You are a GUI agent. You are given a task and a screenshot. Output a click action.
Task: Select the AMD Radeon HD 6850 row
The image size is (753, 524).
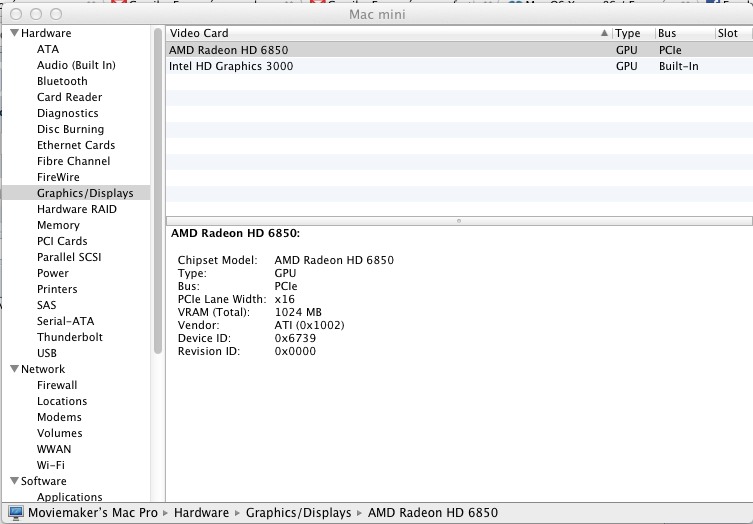(x=460, y=50)
